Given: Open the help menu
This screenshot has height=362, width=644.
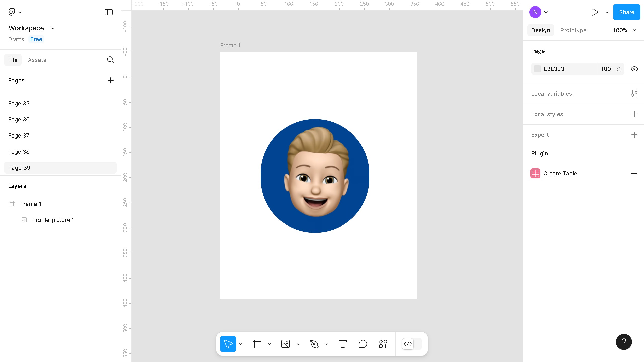Looking at the screenshot, I should (x=624, y=342).
